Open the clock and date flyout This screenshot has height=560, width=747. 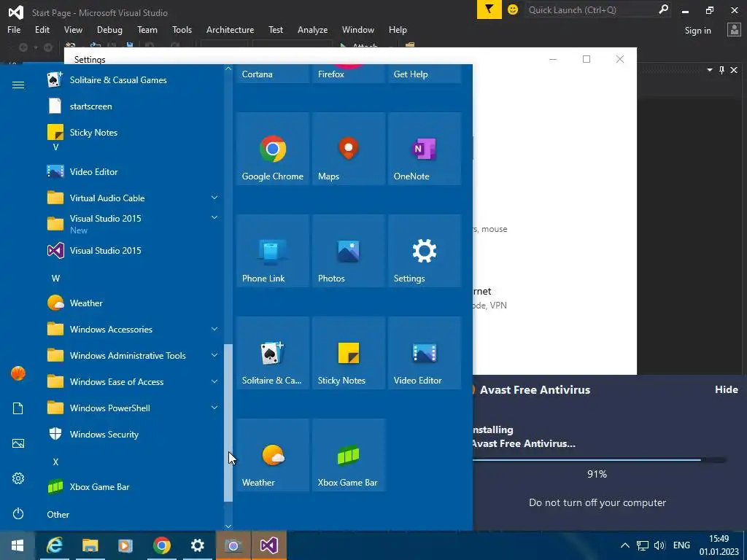pos(719,545)
